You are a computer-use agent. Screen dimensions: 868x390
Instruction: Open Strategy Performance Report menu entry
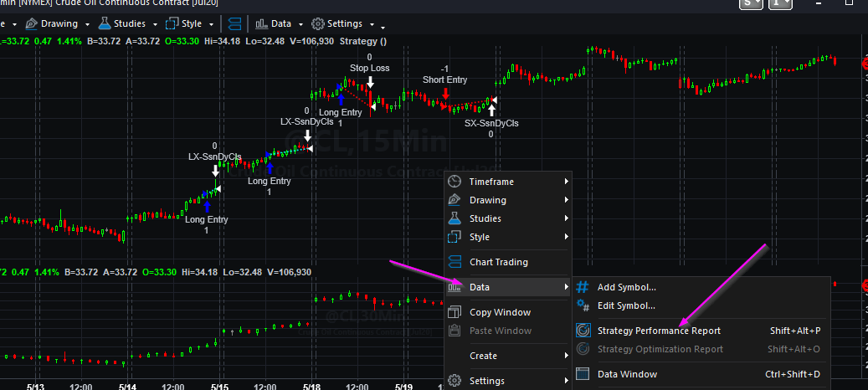[659, 331]
